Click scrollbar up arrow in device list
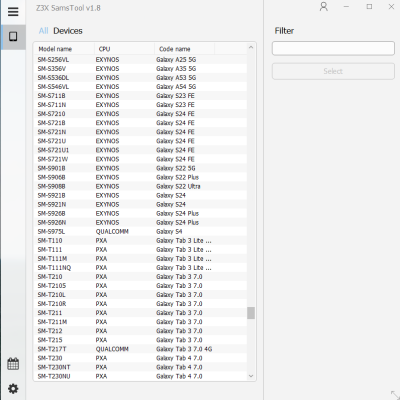 [x=251, y=48]
